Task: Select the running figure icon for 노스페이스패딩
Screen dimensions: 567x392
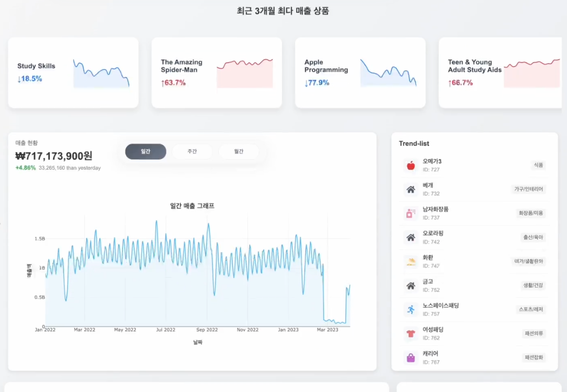Action: pyautogui.click(x=410, y=310)
